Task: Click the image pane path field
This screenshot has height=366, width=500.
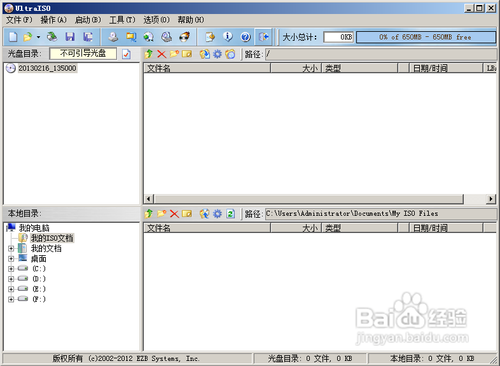Action: tap(381, 54)
